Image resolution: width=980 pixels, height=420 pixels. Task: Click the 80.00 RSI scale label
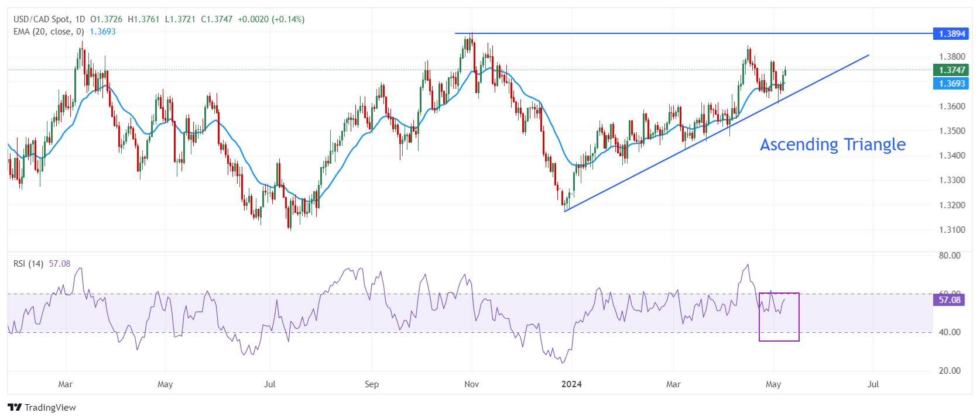[950, 256]
